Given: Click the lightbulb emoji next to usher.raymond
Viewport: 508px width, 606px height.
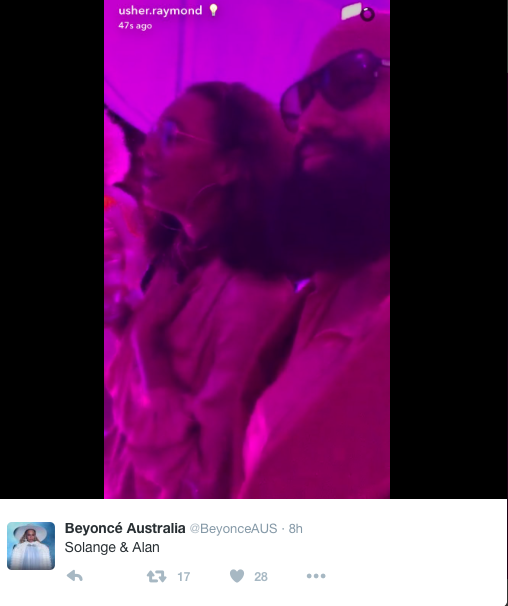Looking at the screenshot, I should tap(213, 10).
